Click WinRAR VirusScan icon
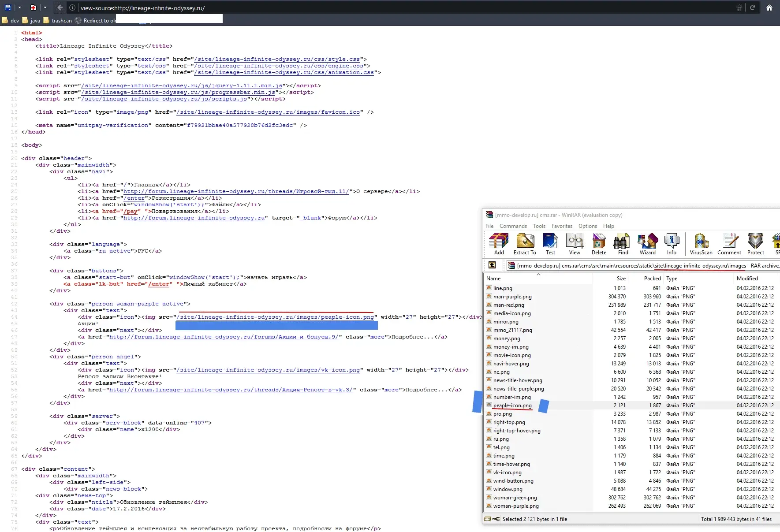The width and height of the screenshot is (780, 532). [701, 244]
